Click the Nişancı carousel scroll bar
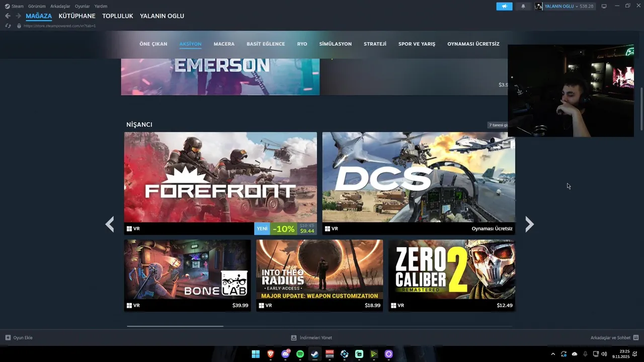Viewport: 644px width, 362px height. (175, 326)
